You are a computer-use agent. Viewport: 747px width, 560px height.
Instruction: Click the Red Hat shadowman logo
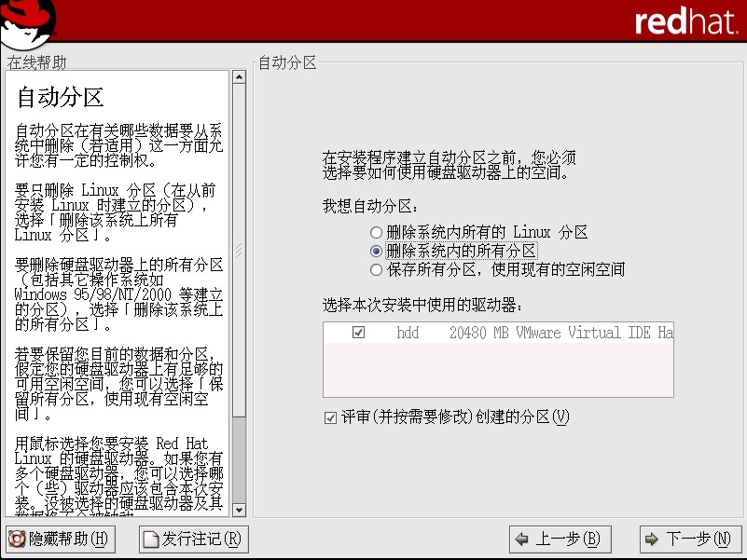coord(28,24)
